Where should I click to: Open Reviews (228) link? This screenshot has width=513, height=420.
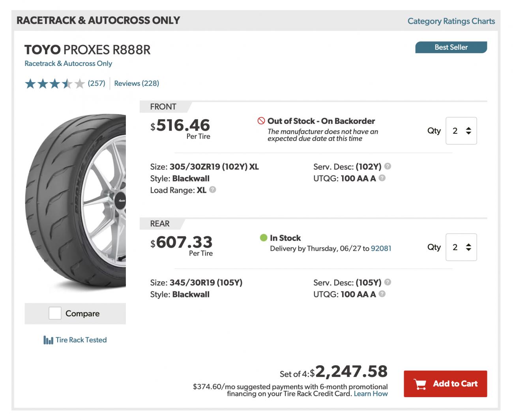137,83
